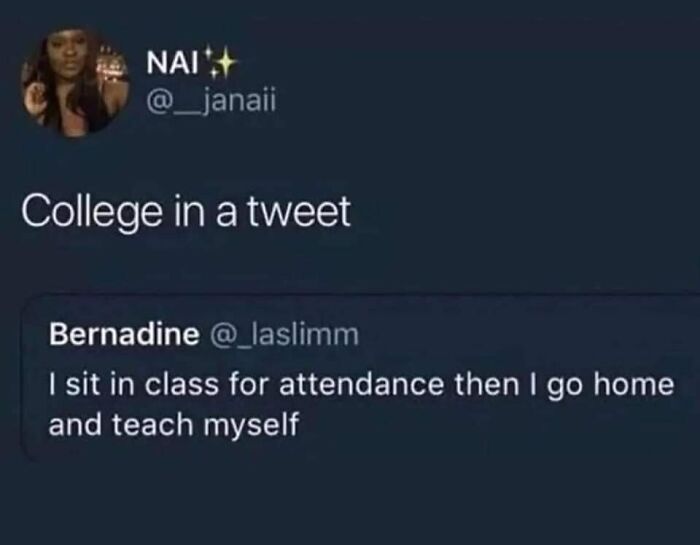700x545 pixels.
Task: Click the "College in a tweet" text
Action: (186, 211)
